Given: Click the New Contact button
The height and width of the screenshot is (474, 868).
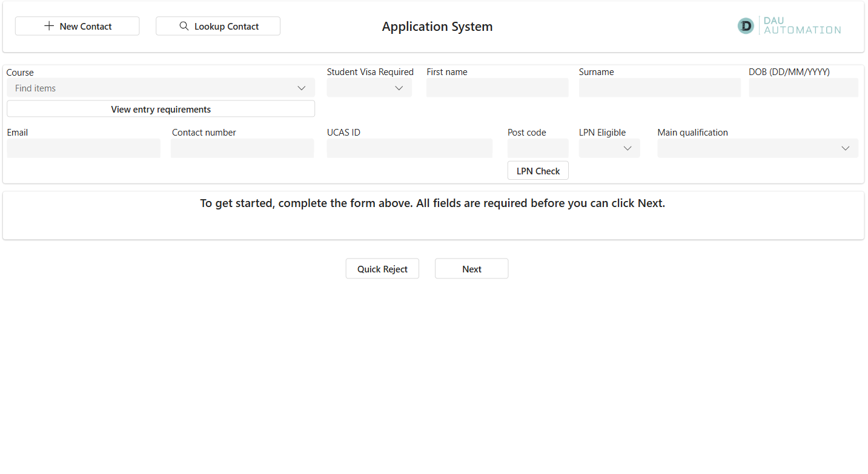Looking at the screenshot, I should [x=77, y=26].
